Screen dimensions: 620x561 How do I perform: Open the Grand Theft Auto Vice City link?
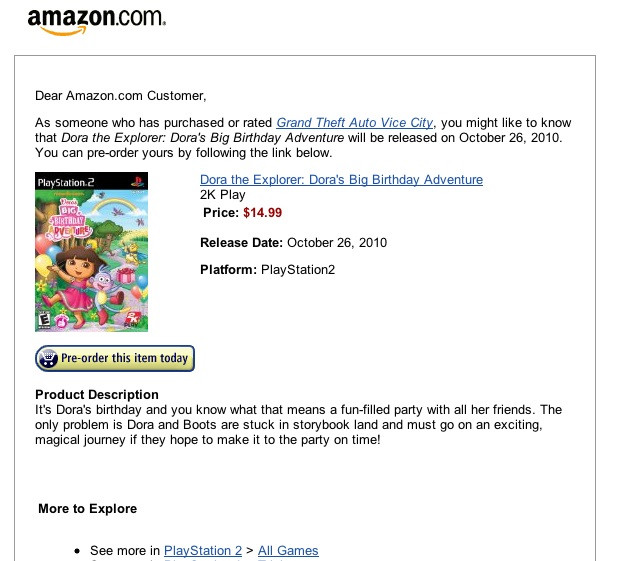click(355, 122)
